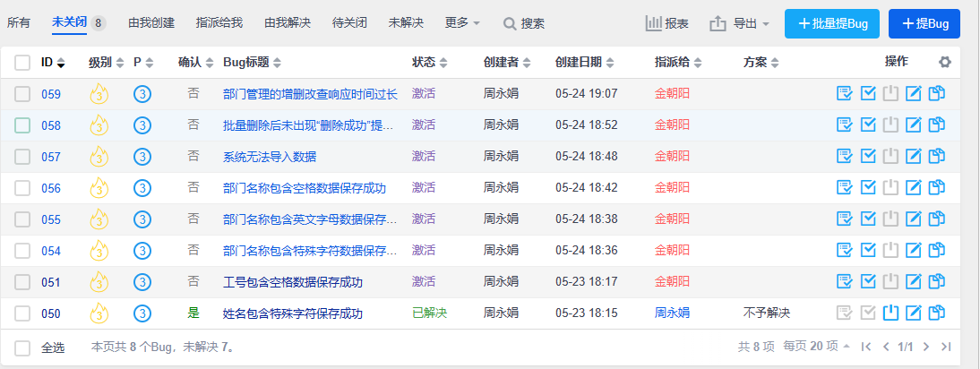Sort by 状态 column header

click(430, 63)
